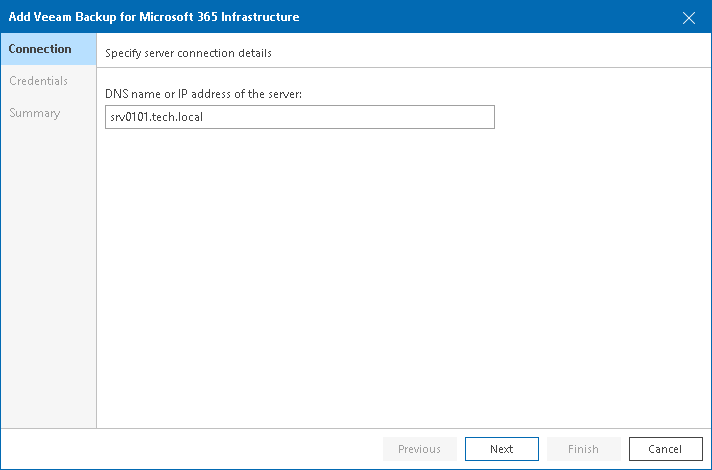Focus the DNS name or IP address field
The height and width of the screenshot is (470, 712).
point(300,117)
